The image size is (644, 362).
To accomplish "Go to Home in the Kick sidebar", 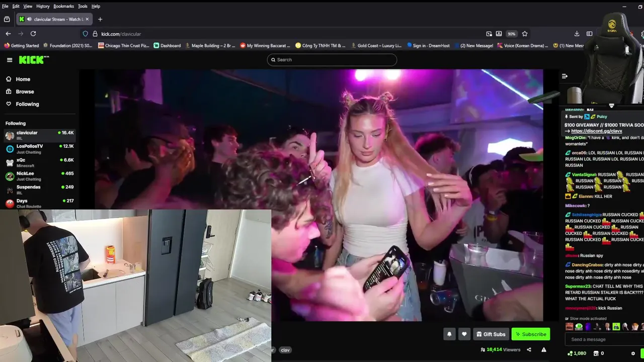I will point(18,79).
